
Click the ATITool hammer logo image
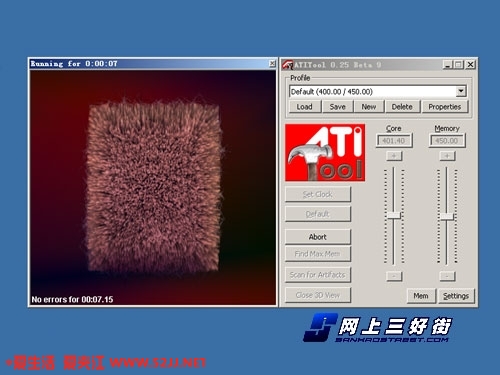pyautogui.click(x=325, y=153)
